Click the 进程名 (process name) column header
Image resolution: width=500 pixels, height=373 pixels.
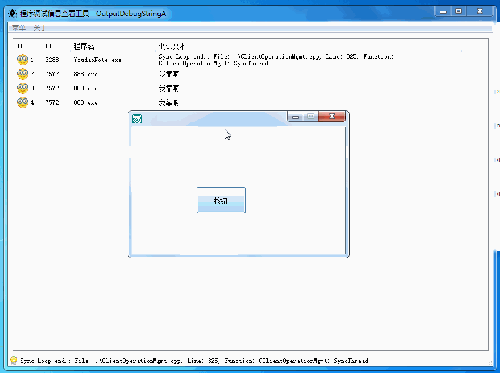point(84,46)
